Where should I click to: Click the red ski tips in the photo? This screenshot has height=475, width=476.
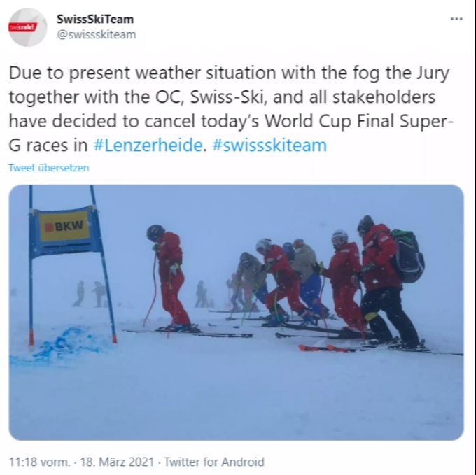[324, 348]
